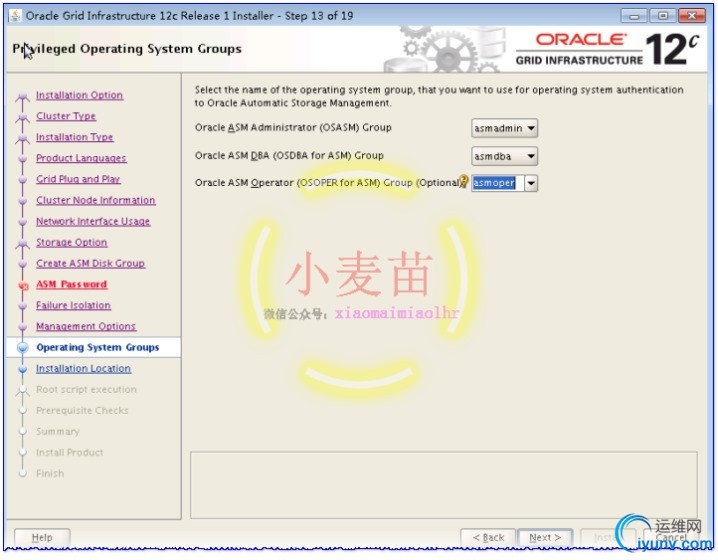Open the Grid Plug and Play step
The height and width of the screenshot is (560, 718).
click(78, 179)
